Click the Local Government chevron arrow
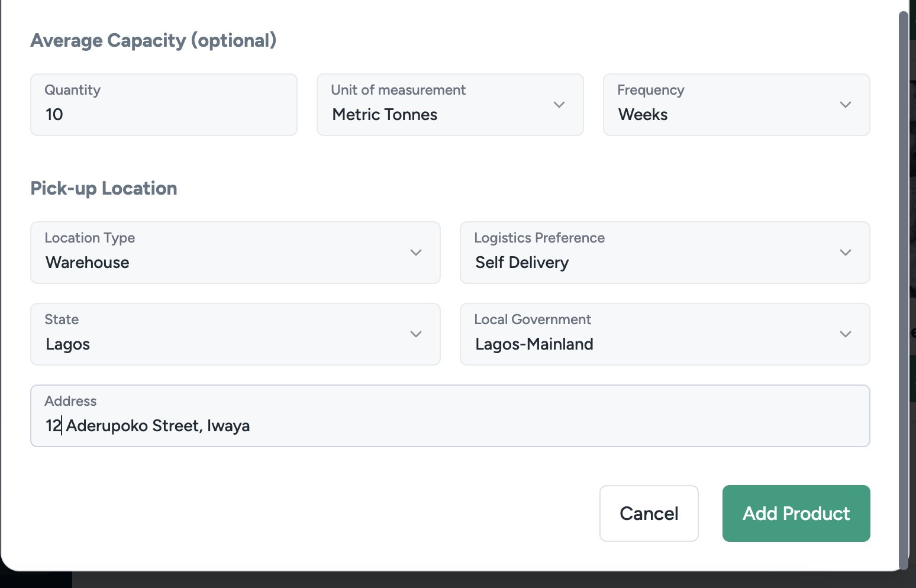Screen dimensions: 916x588 [x=845, y=334]
